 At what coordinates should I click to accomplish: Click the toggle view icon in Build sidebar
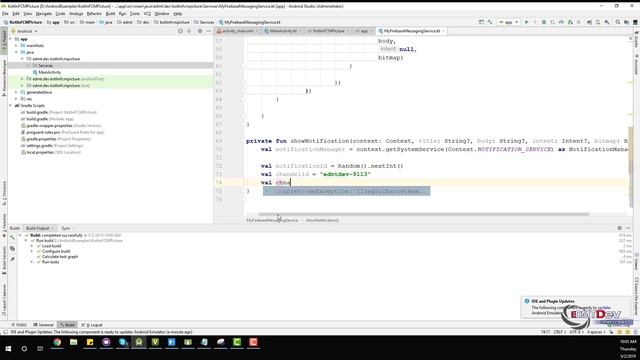tap(12, 248)
